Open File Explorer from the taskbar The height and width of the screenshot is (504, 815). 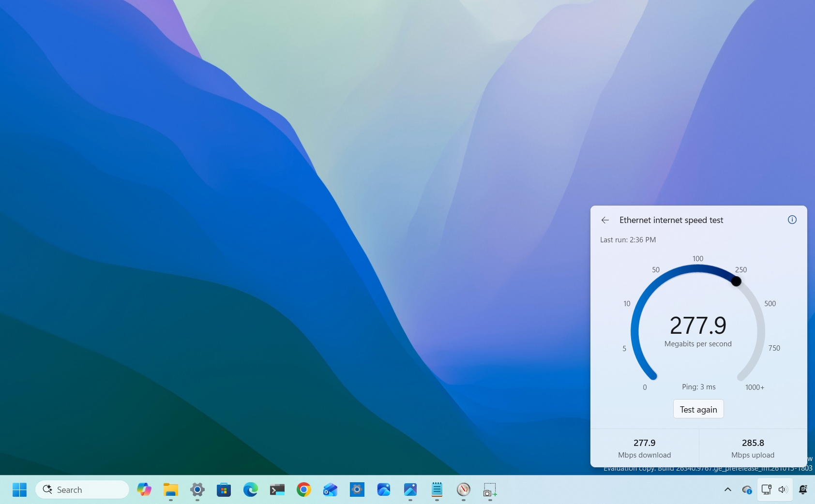[x=170, y=489]
